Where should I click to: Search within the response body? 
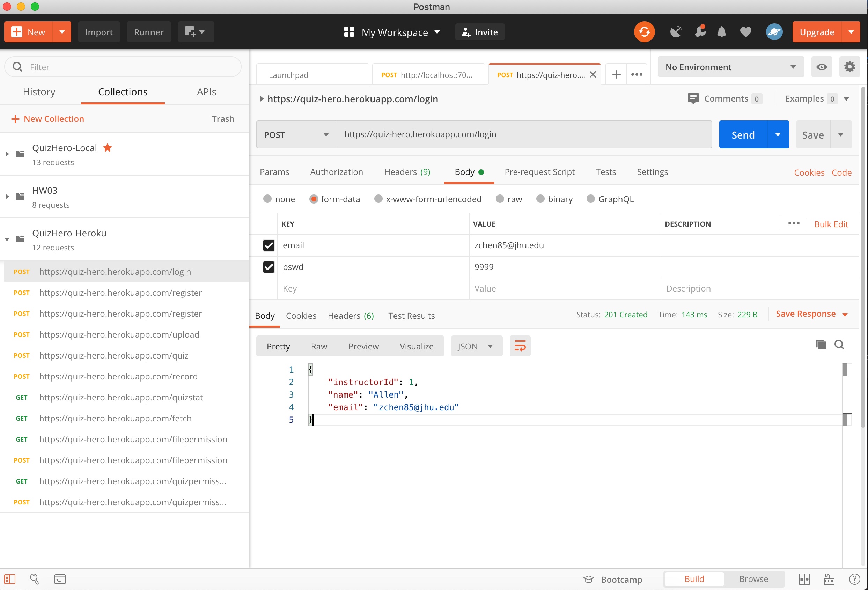coord(839,345)
